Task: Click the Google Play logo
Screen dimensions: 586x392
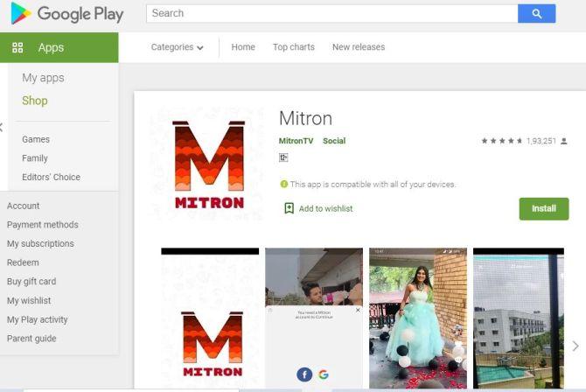Action: [67, 14]
